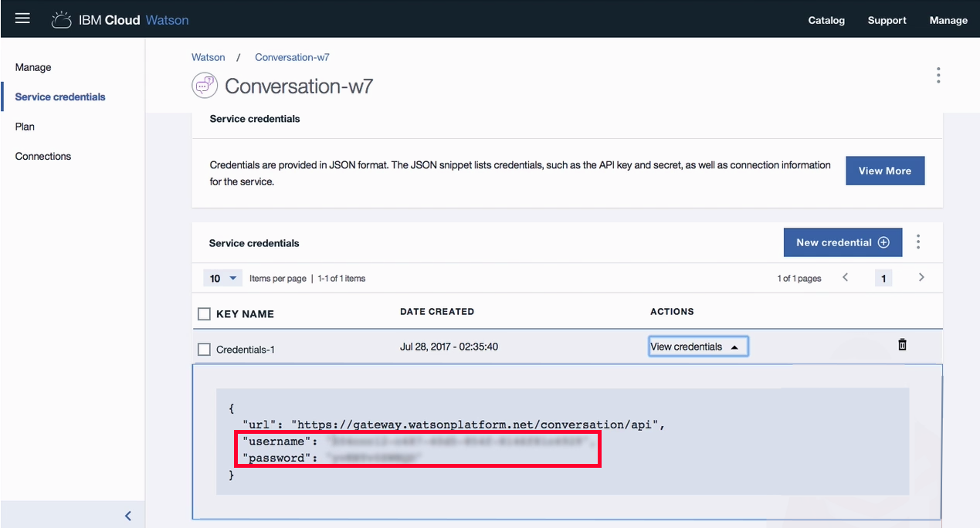The image size is (980, 528).
Task: Go to the previous page arrow
Action: click(846, 277)
